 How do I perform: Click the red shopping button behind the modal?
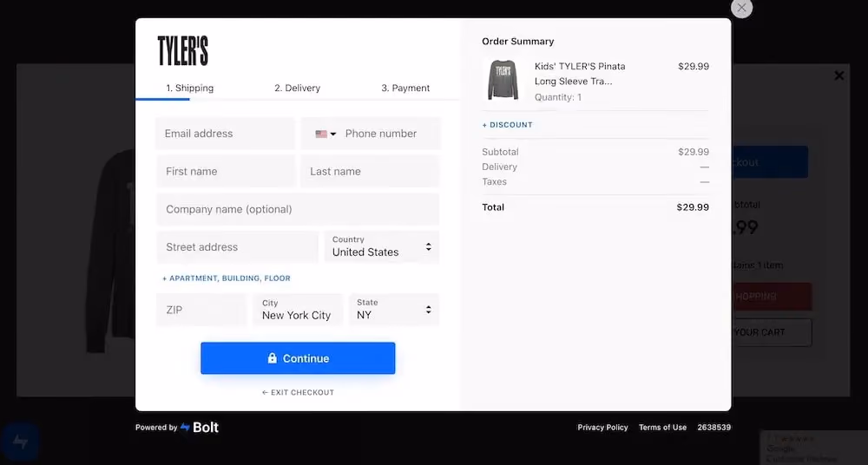point(772,297)
